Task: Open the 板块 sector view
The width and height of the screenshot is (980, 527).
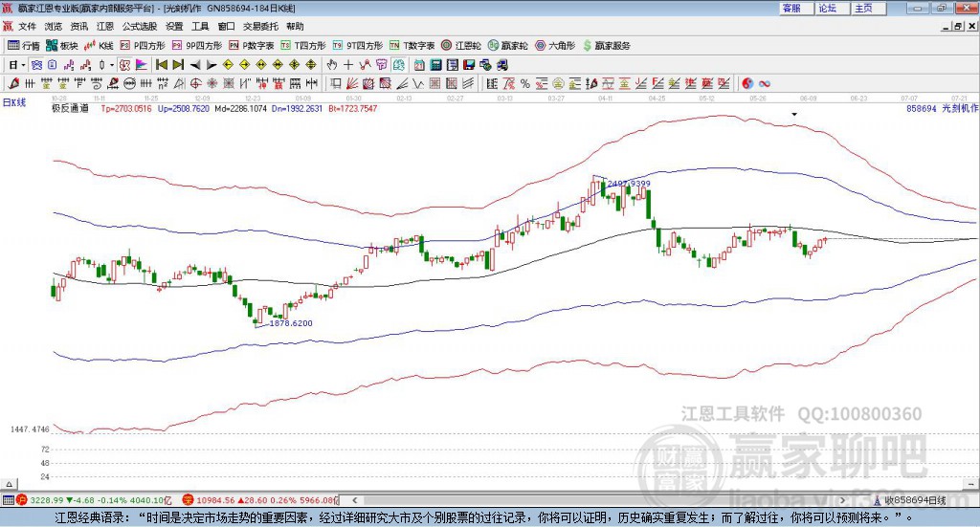Action: (x=62, y=46)
